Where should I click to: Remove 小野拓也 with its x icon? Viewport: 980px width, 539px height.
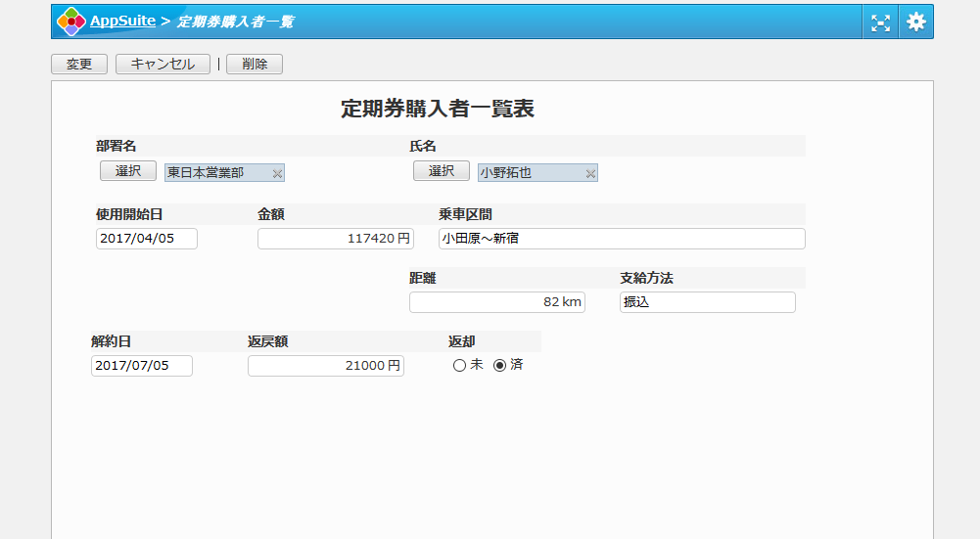pos(590,173)
